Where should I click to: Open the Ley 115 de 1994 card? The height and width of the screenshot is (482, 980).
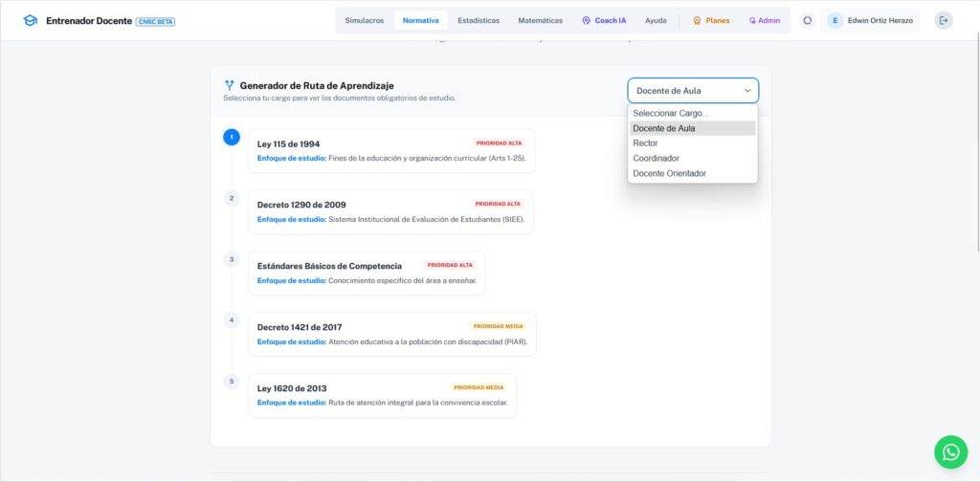(x=390, y=151)
